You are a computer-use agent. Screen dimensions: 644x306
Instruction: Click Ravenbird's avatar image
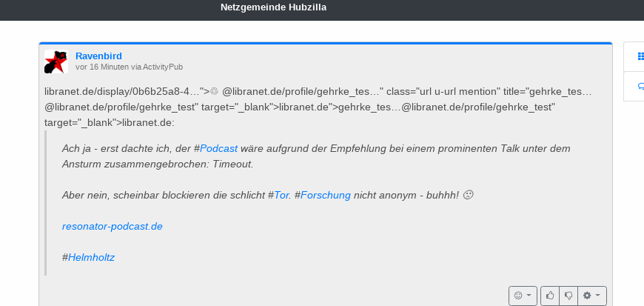click(56, 61)
